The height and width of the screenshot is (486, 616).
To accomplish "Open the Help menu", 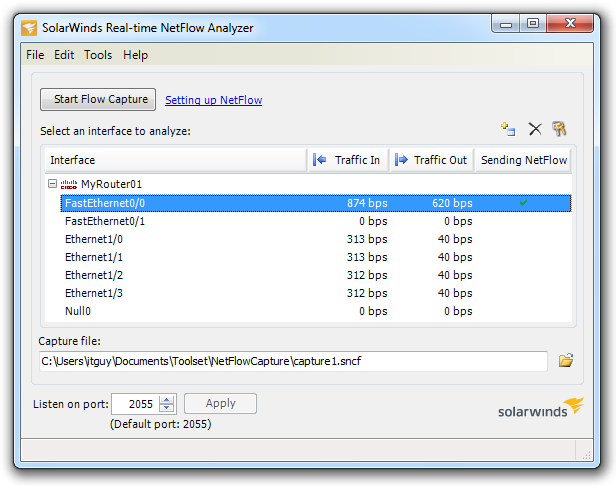I will 136,55.
